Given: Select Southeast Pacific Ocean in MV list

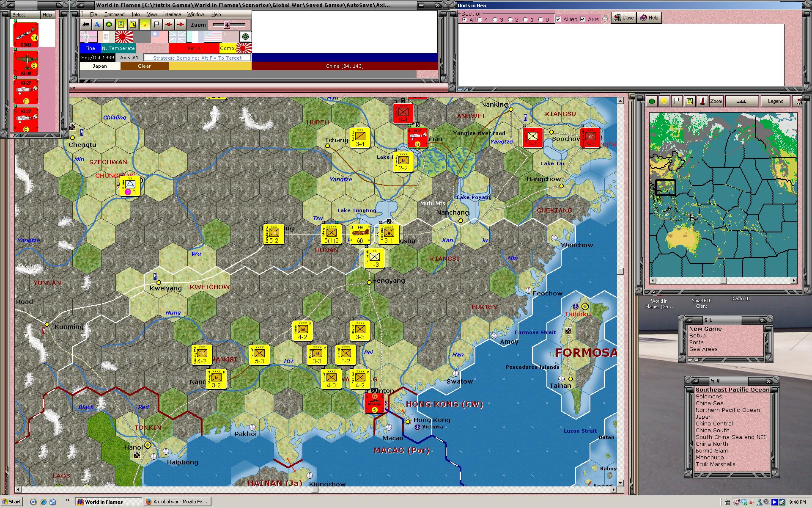Looking at the screenshot, I should [732, 389].
